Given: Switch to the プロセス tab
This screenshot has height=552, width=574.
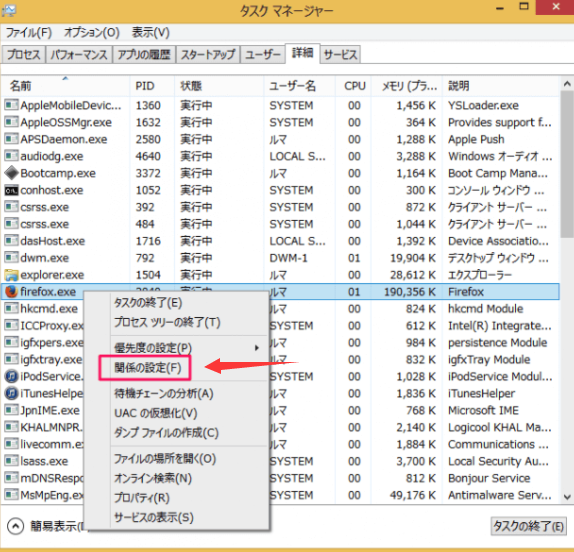Looking at the screenshot, I should point(24,55).
